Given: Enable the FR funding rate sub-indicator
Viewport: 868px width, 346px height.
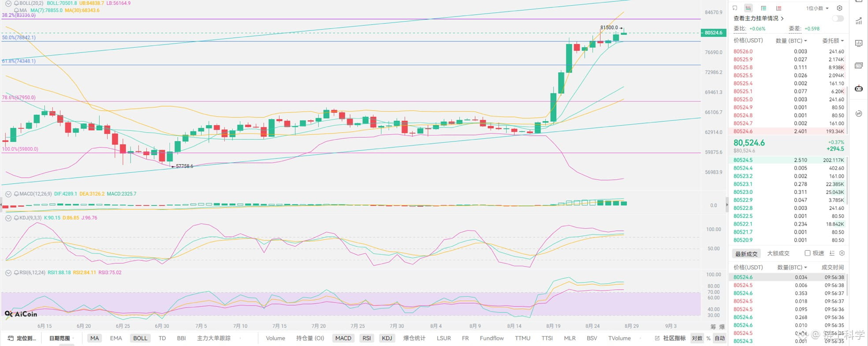Looking at the screenshot, I should [466, 339].
